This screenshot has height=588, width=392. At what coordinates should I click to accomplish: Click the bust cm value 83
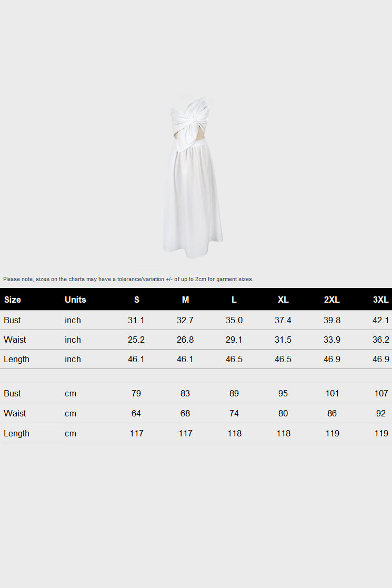coord(185,393)
